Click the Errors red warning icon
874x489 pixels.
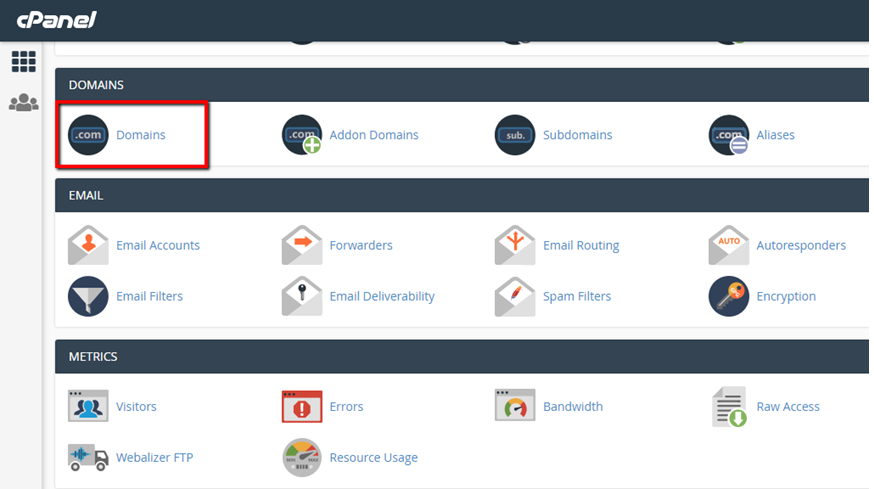coord(302,406)
